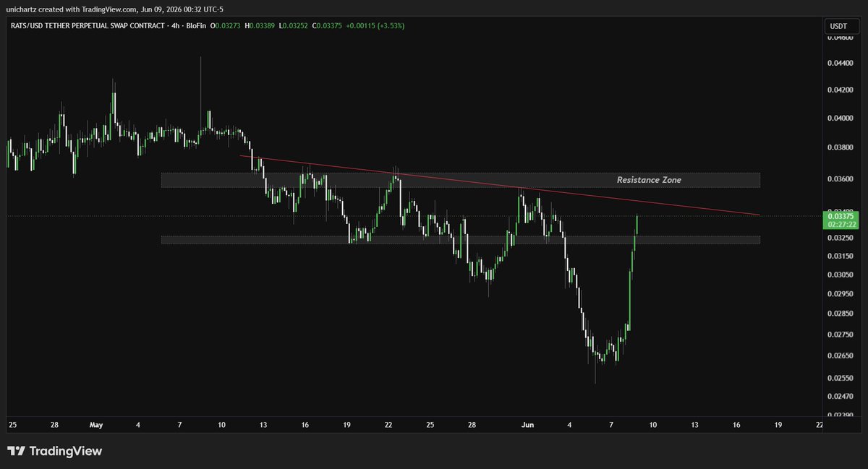Viewport: 868px width, 469px height.
Task: Click the 0.02850 price axis label
Action: click(841, 314)
